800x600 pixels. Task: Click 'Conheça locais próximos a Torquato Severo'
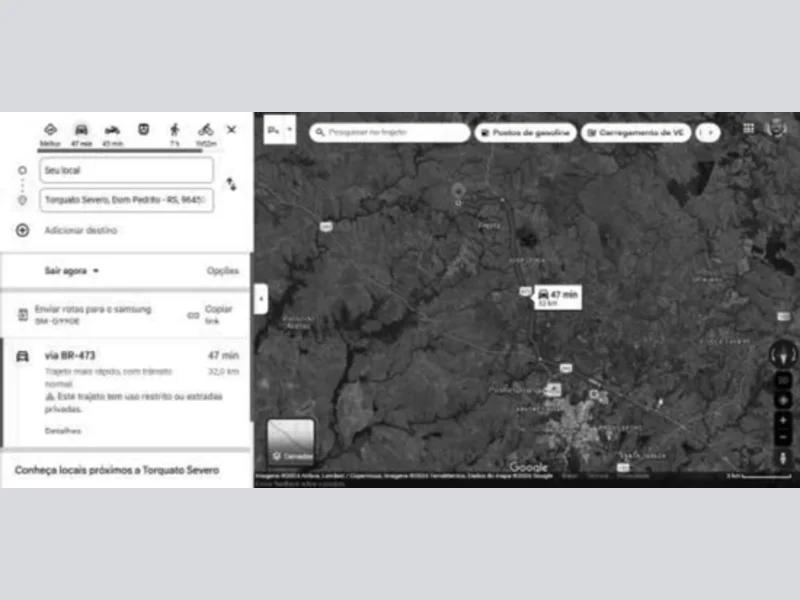click(x=117, y=470)
